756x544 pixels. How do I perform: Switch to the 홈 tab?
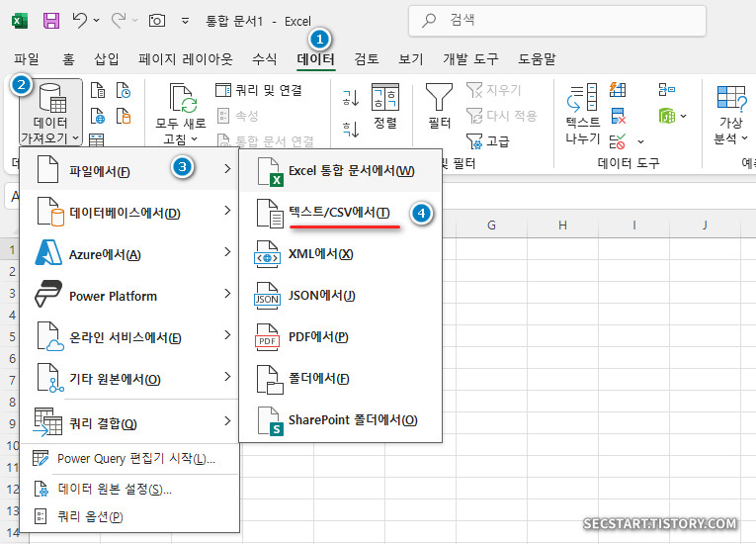pos(68,59)
